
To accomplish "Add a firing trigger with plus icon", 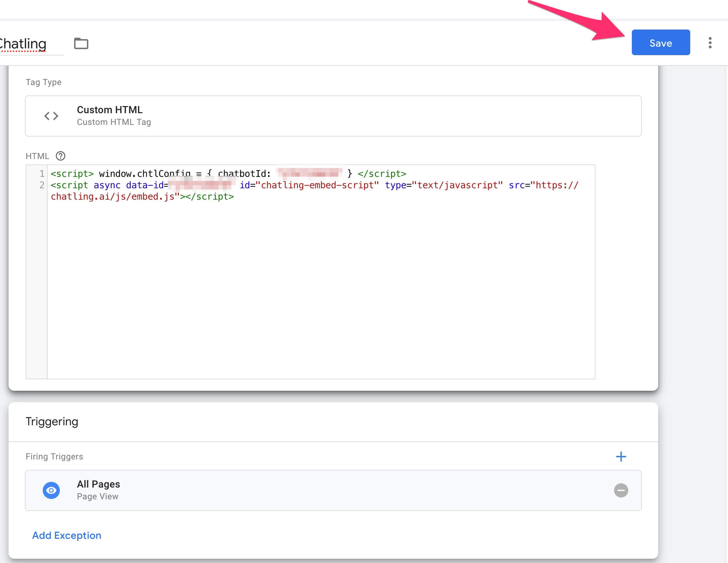I will click(x=621, y=457).
